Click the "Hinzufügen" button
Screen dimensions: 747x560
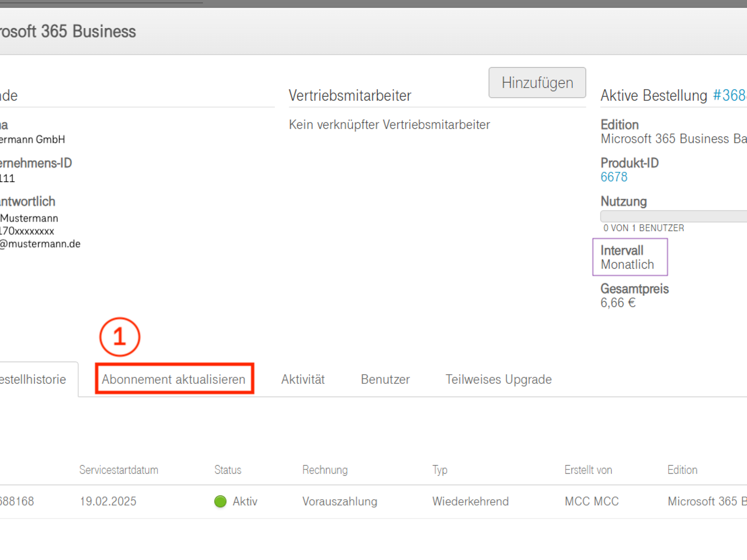537,82
